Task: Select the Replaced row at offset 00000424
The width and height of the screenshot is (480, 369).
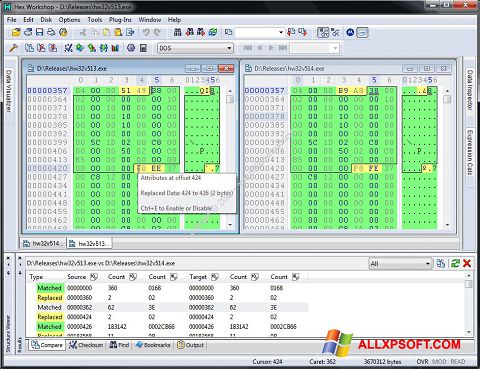Action: tap(167, 317)
